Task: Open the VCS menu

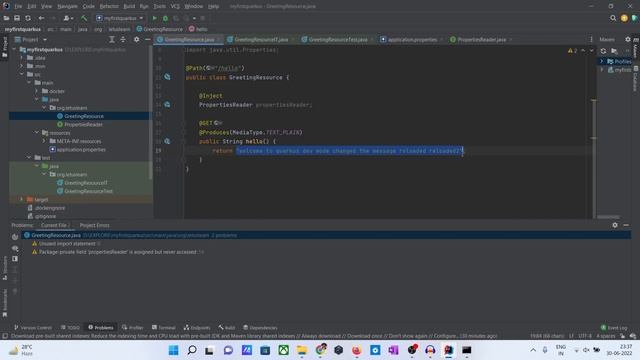Action: pyautogui.click(x=175, y=7)
